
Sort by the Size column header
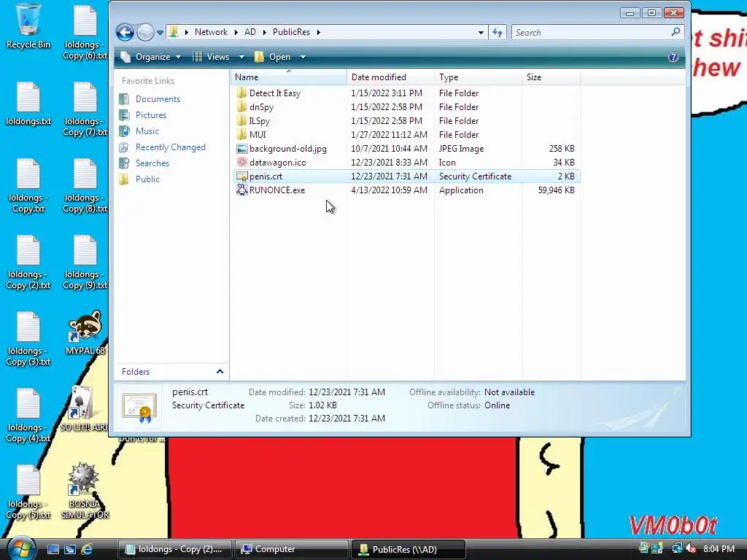551,77
